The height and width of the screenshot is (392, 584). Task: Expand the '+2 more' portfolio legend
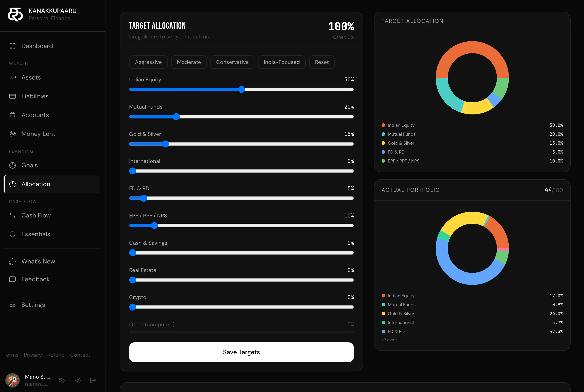[389, 340]
